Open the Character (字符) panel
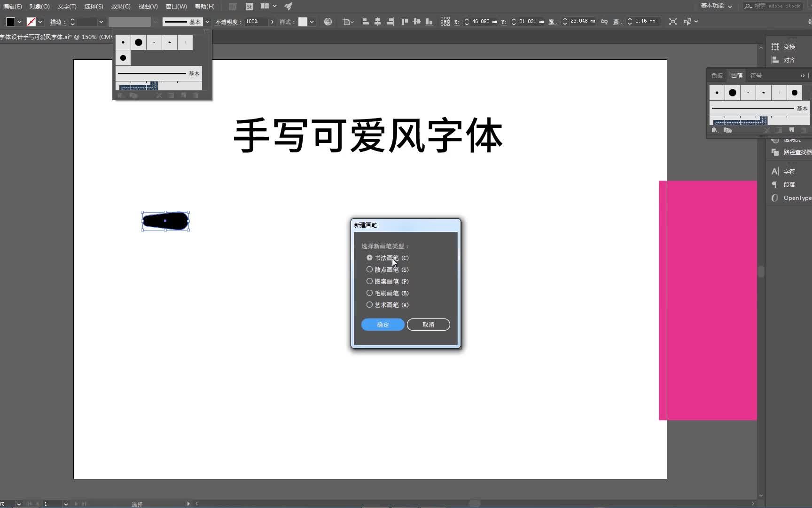This screenshot has height=508, width=812. point(783,171)
